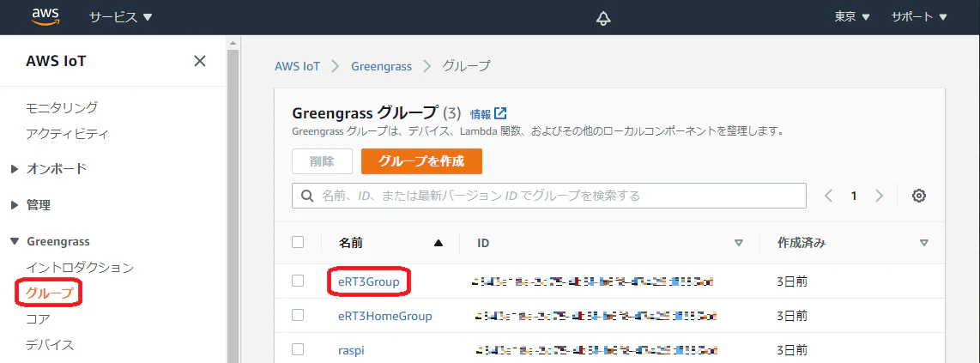The height and width of the screenshot is (363, 980).
Task: Focus the group search field
Action: click(548, 196)
